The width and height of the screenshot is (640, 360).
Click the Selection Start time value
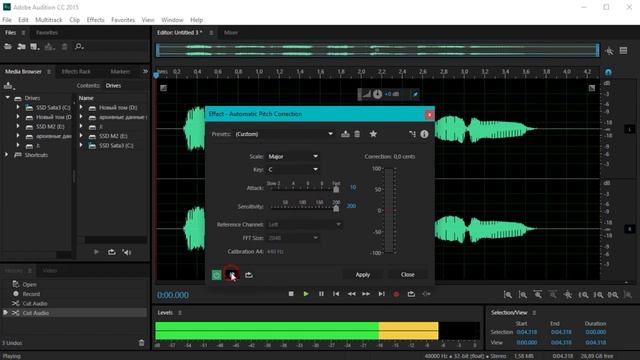pos(527,332)
